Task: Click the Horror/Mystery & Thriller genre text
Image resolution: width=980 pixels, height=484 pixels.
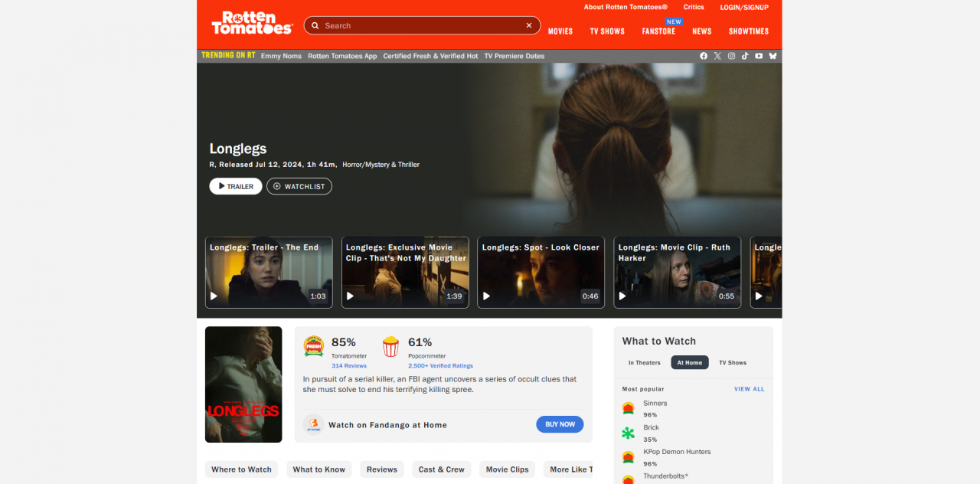Action: (x=381, y=165)
